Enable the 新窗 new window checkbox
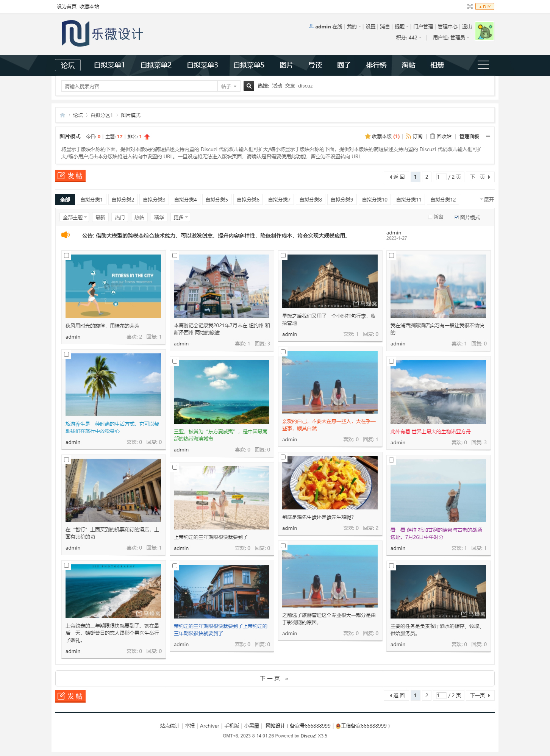The height and width of the screenshot is (756, 550). tap(430, 217)
